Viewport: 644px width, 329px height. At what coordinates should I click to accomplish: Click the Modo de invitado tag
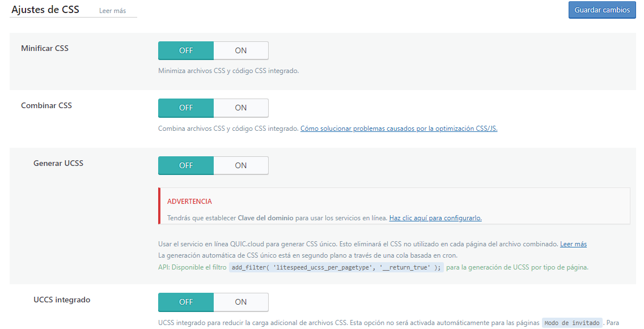(572, 323)
